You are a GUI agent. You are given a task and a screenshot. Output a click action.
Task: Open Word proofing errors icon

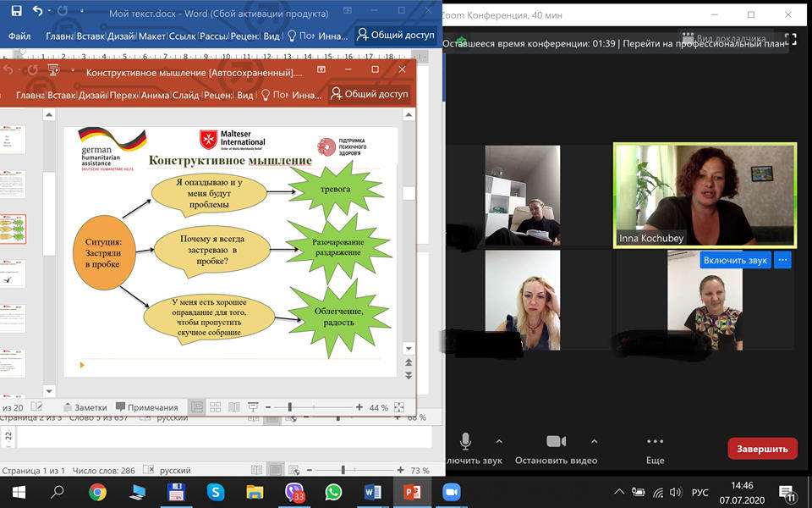[x=149, y=470]
